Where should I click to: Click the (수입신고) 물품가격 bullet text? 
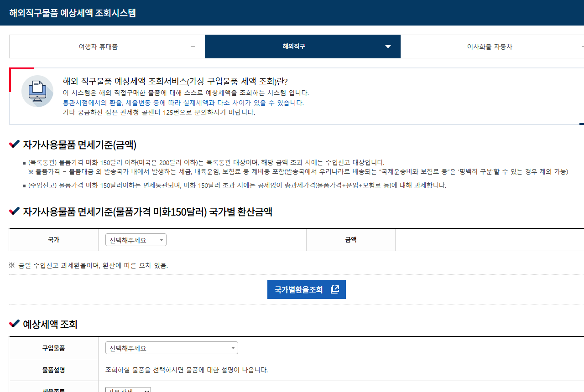pyautogui.click(x=237, y=186)
